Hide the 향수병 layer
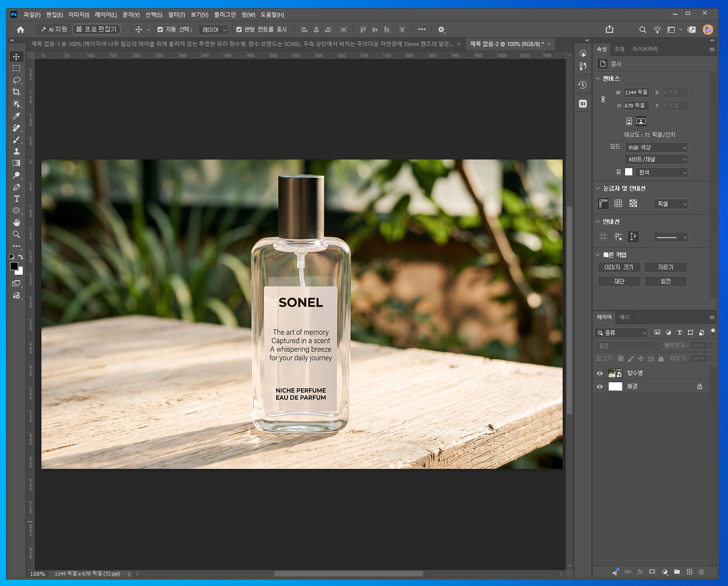The height and width of the screenshot is (586, 728). pos(600,373)
